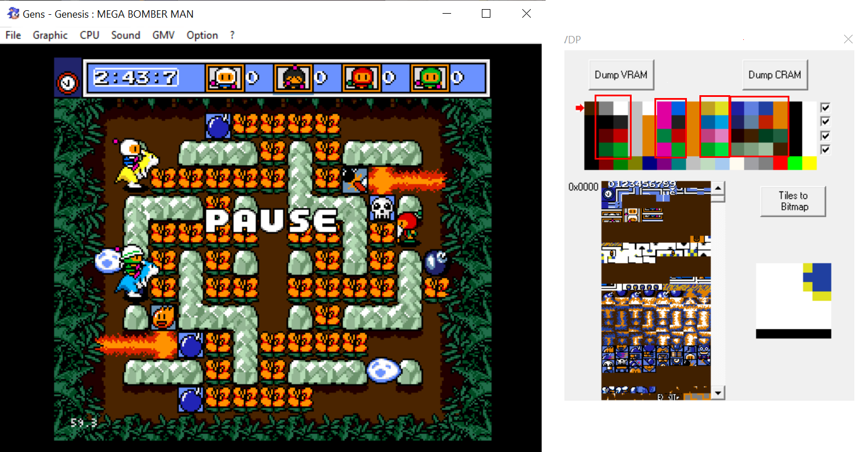This screenshot has width=868, height=452.
Task: Click the skull item panel in the arena
Action: (382, 208)
